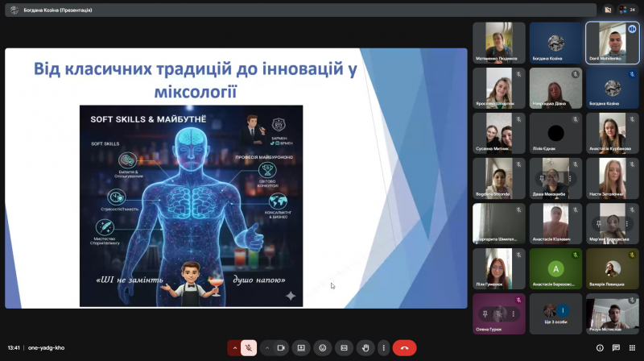Open the activities grid icon
This screenshot has width=644, height=361.
click(630, 347)
